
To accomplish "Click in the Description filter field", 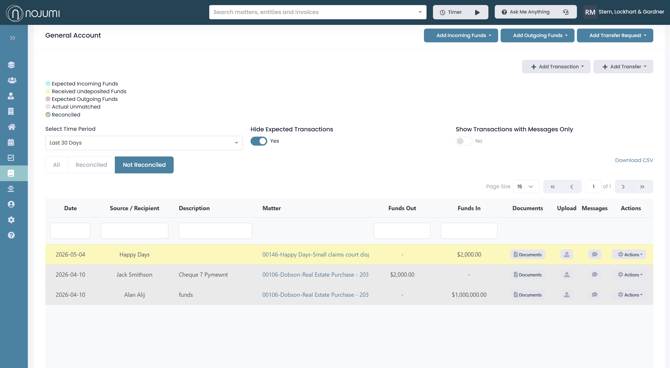I will (x=215, y=230).
